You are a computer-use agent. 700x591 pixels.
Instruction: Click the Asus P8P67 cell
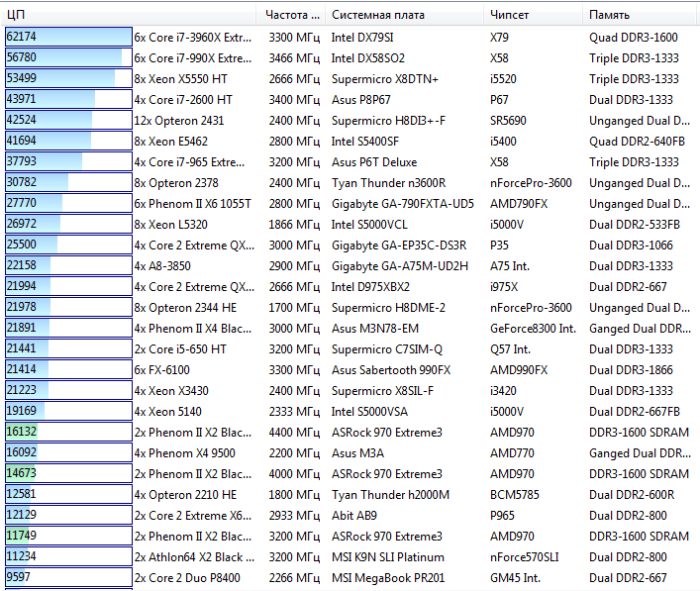click(360, 100)
